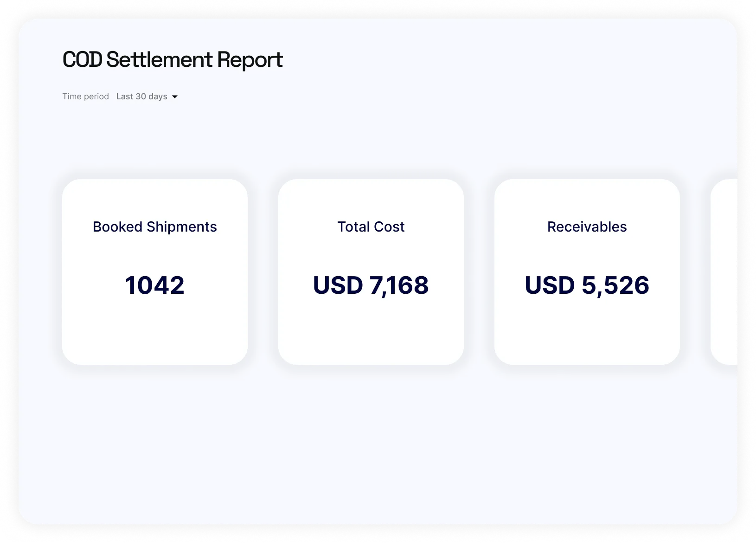Viewport: 756px width, 543px height.
Task: Click the number 30 in time period selector
Action: (x=141, y=97)
